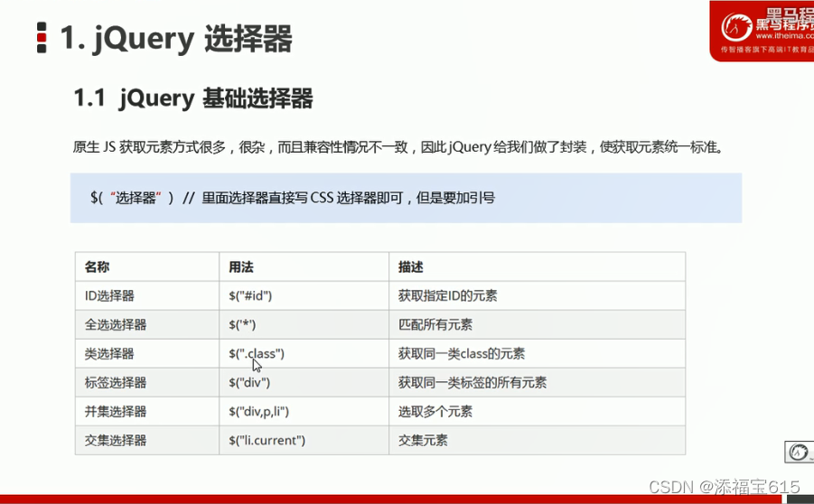Screen dimensions: 814x504
Task: Click the $(".class") usage cell
Action: pos(304,354)
